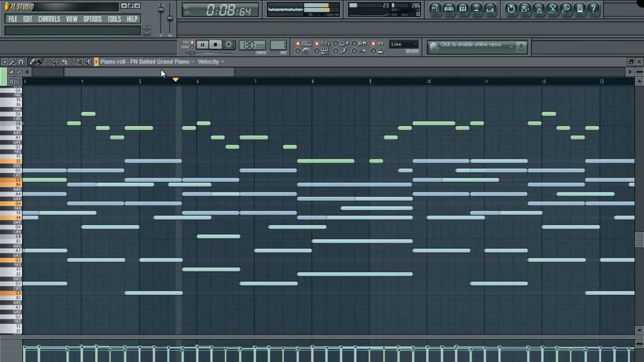Image resolution: width=644 pixels, height=362 pixels.
Task: Open the audio editor scissors icon
Action: (552, 9)
